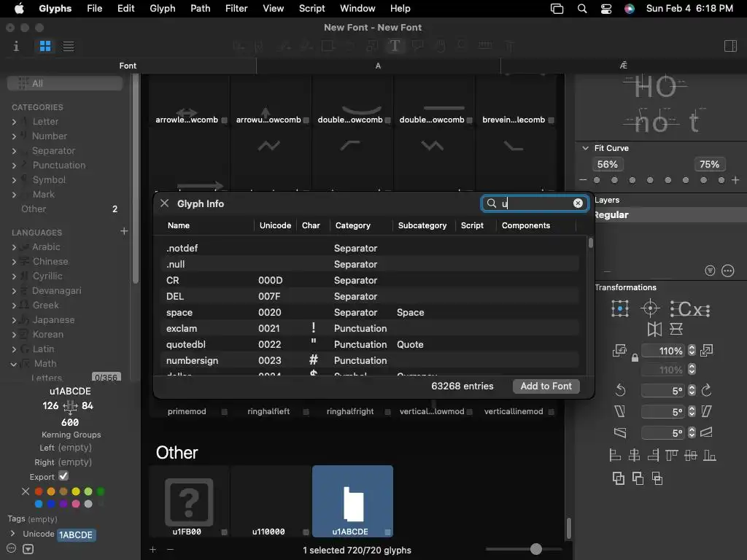
Task: Expand the Number category
Action: pyautogui.click(x=15, y=136)
